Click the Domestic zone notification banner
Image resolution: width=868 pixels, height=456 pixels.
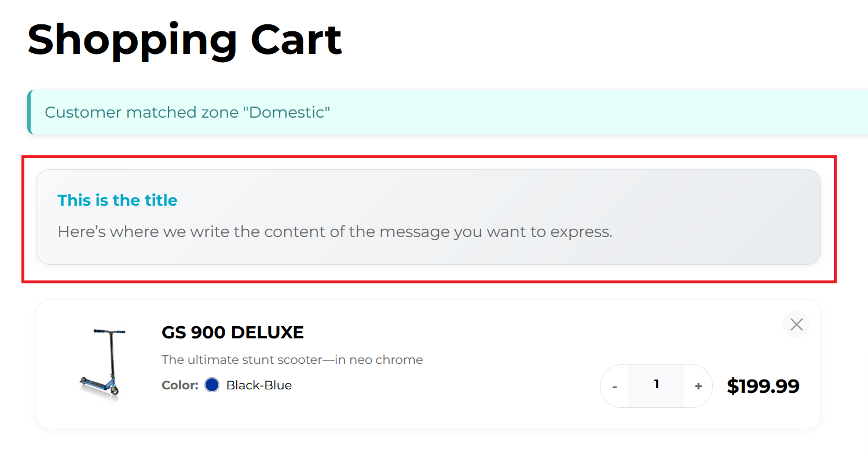coord(187,112)
